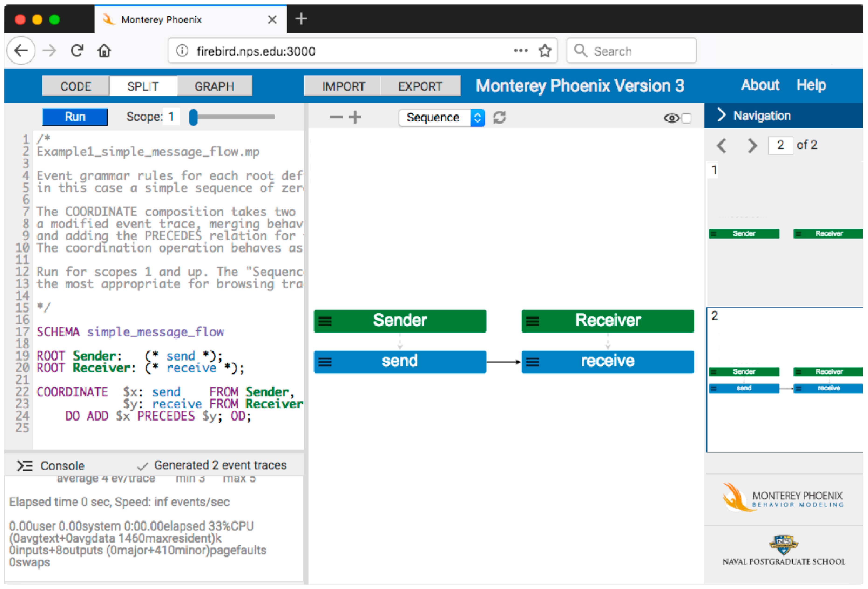Toggle the checkbox next to eye icon
Image resolution: width=868 pixels, height=589 pixels.
pyautogui.click(x=686, y=118)
